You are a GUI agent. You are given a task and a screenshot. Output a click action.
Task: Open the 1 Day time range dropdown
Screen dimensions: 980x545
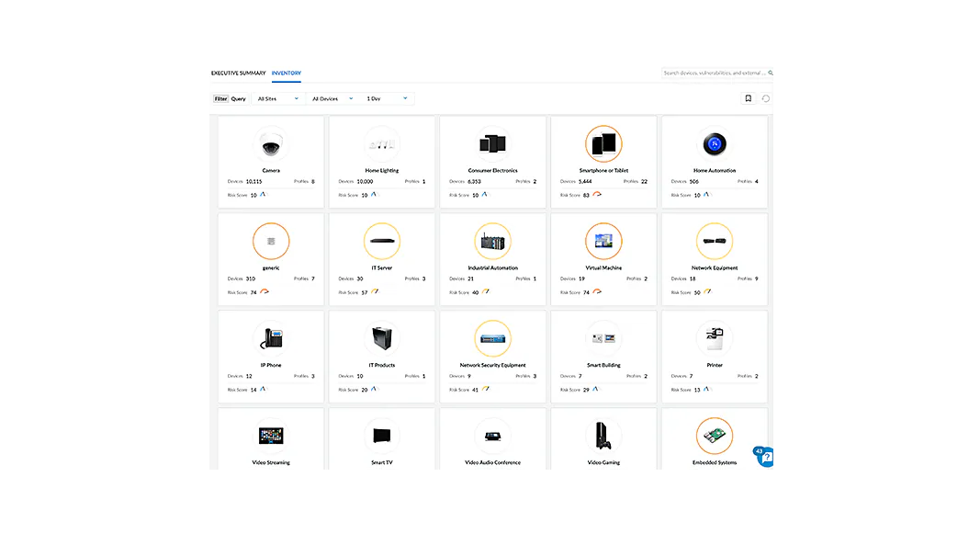pyautogui.click(x=388, y=99)
